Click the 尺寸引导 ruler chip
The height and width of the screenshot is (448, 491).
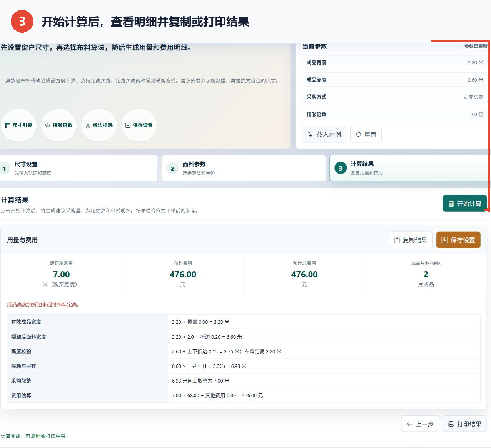click(x=19, y=125)
